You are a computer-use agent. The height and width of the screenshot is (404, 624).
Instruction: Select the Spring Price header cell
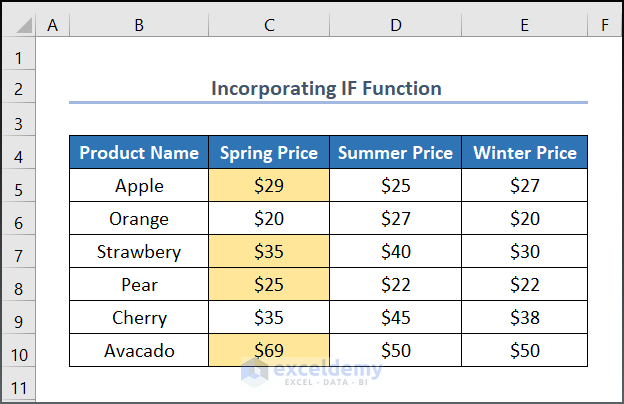(x=269, y=153)
